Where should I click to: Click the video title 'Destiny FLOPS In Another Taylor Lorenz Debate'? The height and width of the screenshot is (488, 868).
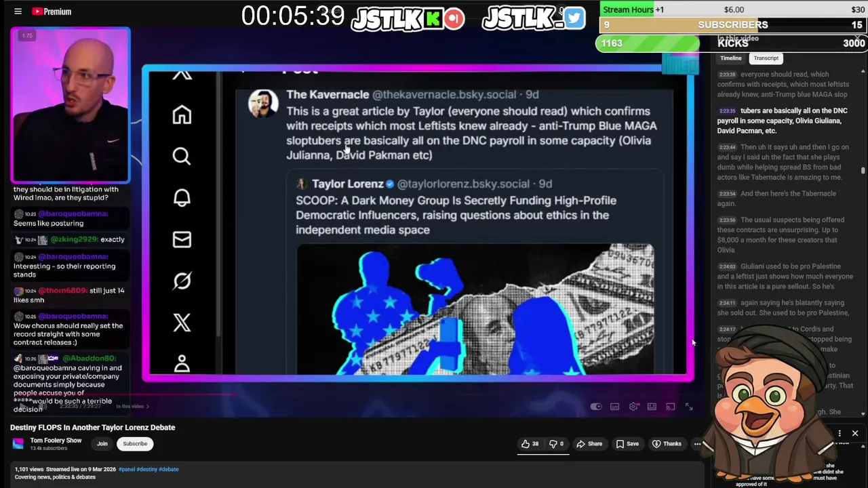(x=93, y=428)
